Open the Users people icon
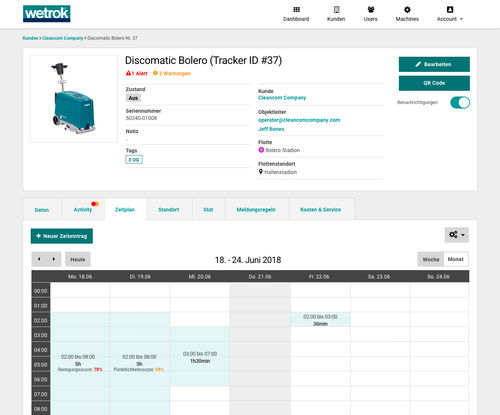The height and width of the screenshot is (415, 500). pyautogui.click(x=371, y=9)
